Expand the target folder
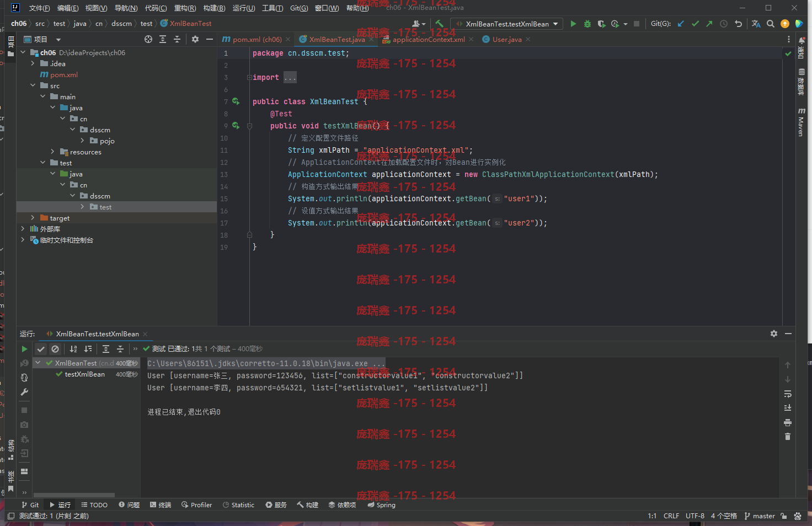 [x=33, y=218]
